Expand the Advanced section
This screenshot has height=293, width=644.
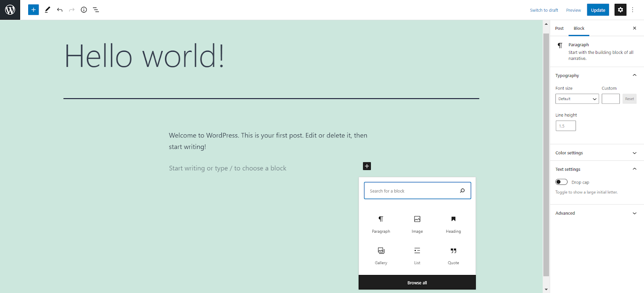click(x=597, y=213)
